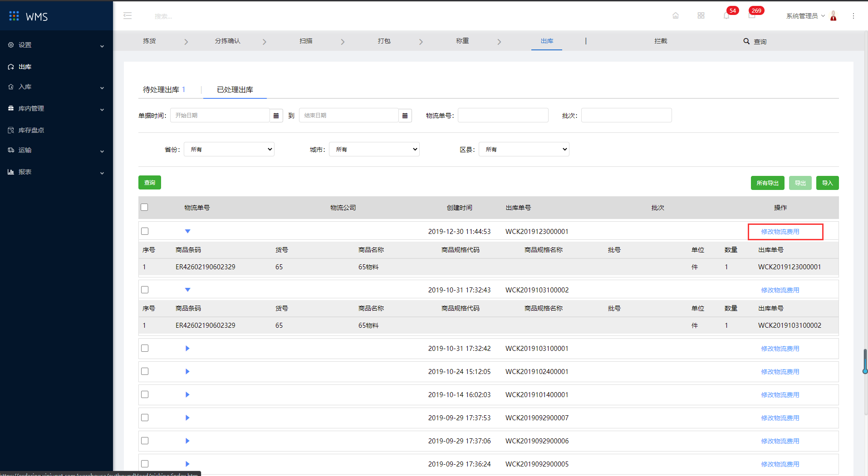This screenshot has width=868, height=476.
Task: Toggle the select-all checkbox in table header
Action: click(x=144, y=207)
